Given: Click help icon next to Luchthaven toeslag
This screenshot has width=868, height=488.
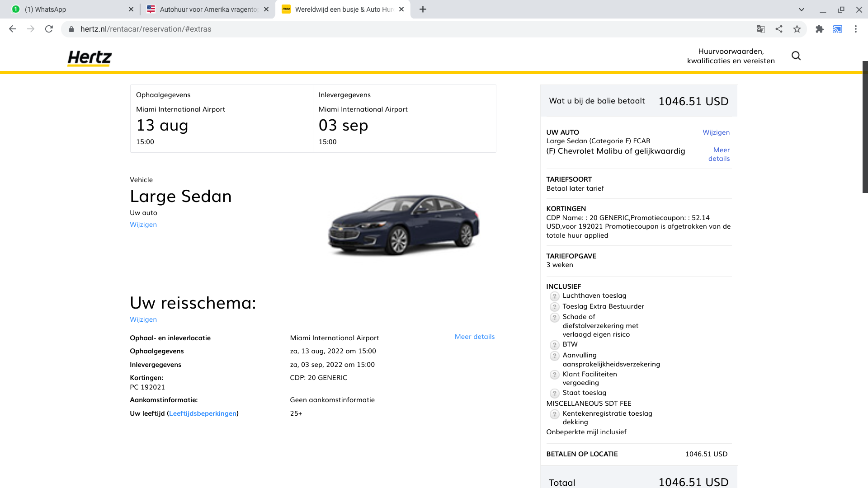Looking at the screenshot, I should [554, 296].
